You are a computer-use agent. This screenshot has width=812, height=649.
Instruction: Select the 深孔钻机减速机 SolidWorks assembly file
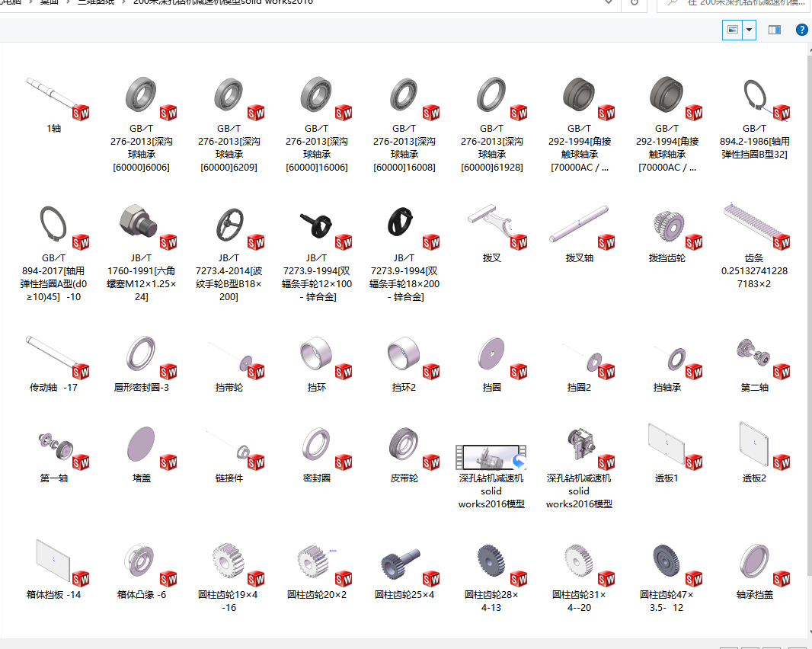579,467
